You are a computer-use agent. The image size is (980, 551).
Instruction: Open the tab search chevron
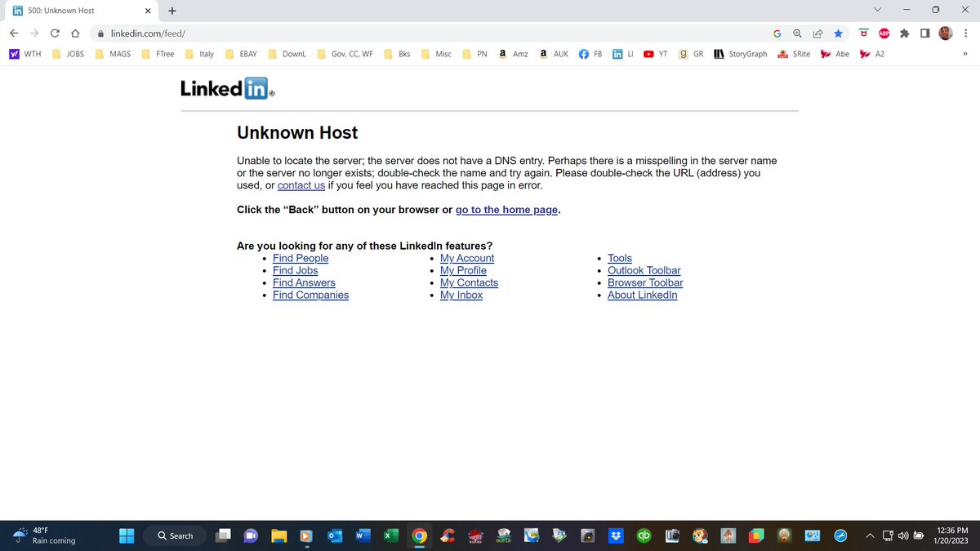click(x=878, y=10)
